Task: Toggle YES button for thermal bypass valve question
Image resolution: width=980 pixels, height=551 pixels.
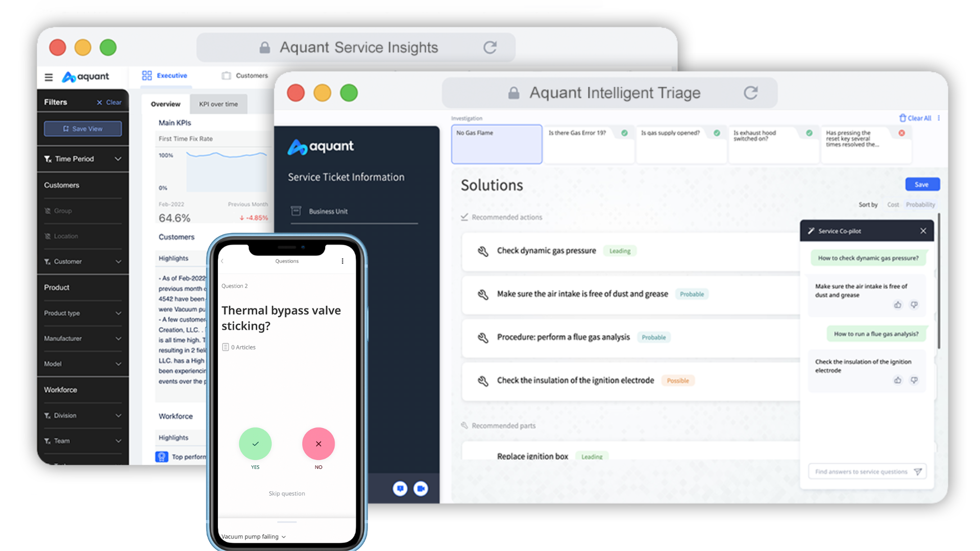Action: point(254,443)
